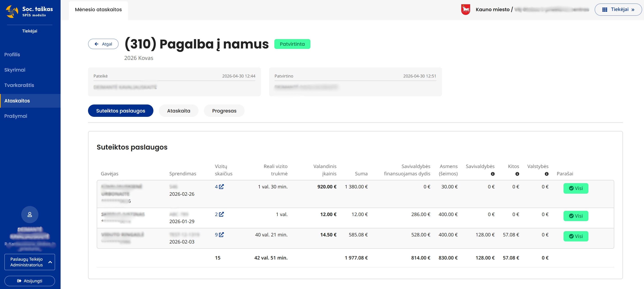The height and width of the screenshot is (289, 644).
Task: Click the 40 val. 21 min. duration cell
Action: click(x=271, y=235)
